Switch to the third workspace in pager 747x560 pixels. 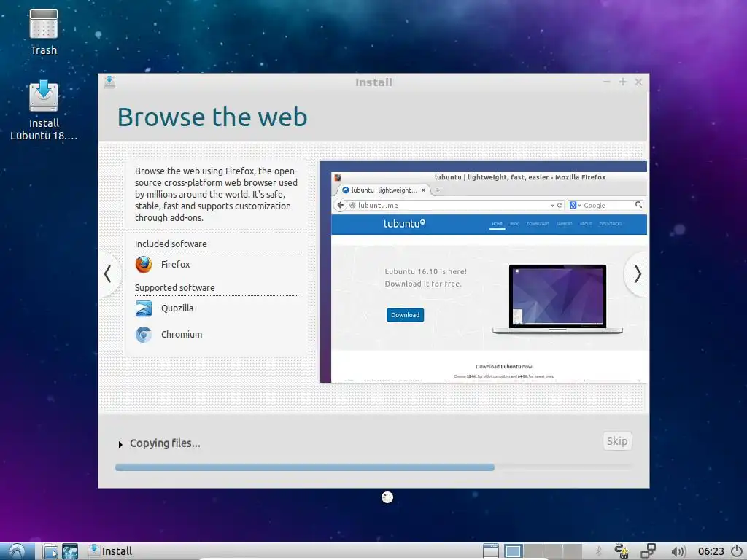tap(553, 551)
